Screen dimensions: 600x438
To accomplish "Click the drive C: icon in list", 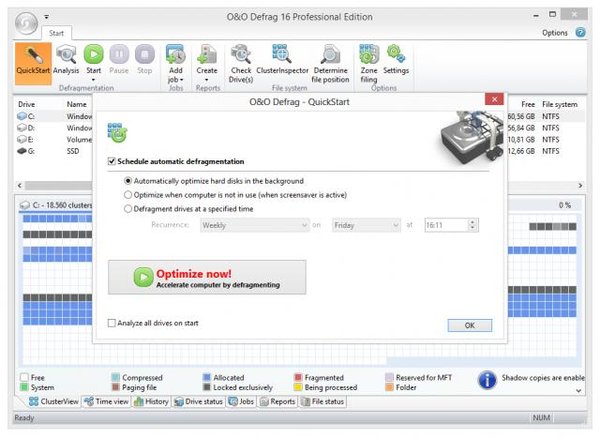I will coord(22,116).
